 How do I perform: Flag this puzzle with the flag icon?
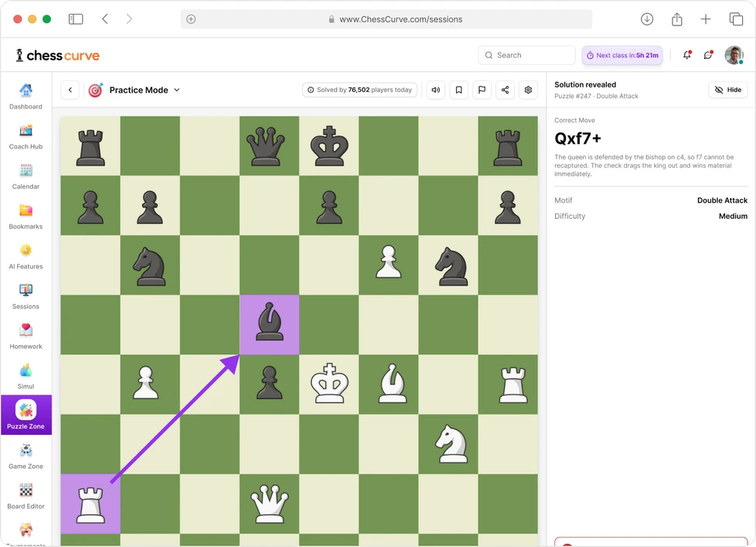pyautogui.click(x=482, y=90)
